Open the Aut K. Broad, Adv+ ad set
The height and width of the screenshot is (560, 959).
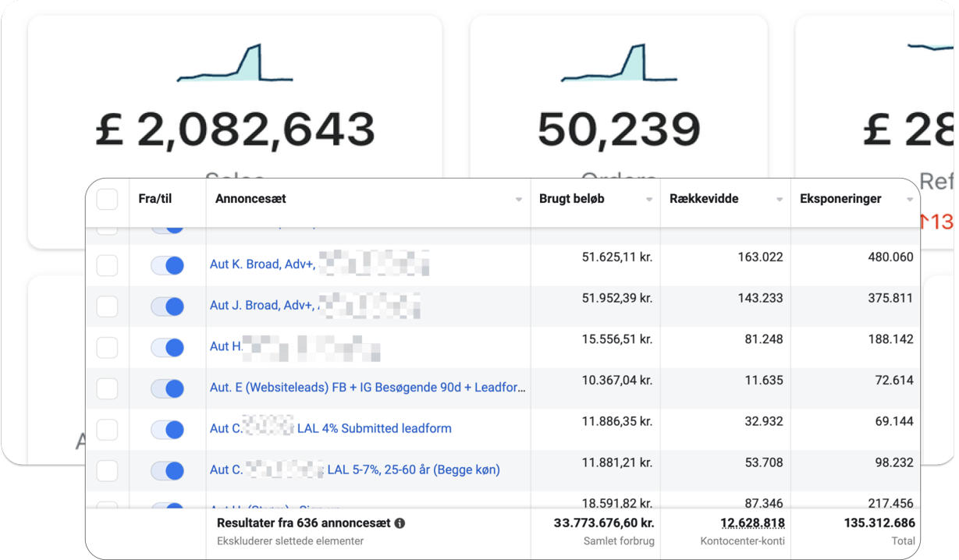pyautogui.click(x=262, y=264)
